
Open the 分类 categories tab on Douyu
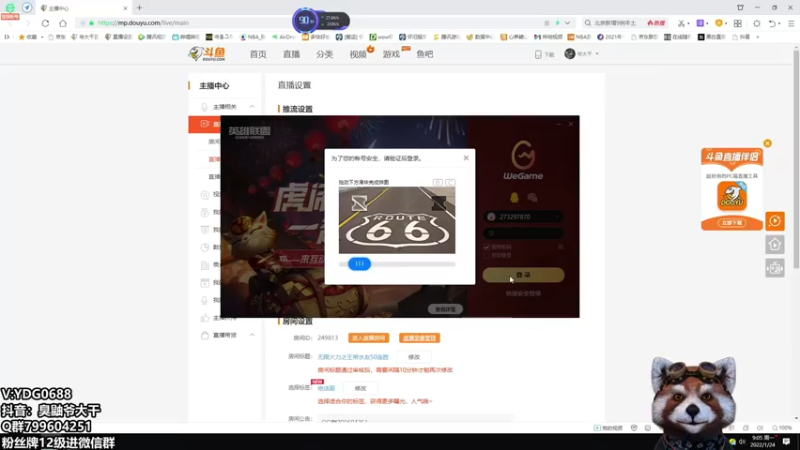(x=324, y=54)
